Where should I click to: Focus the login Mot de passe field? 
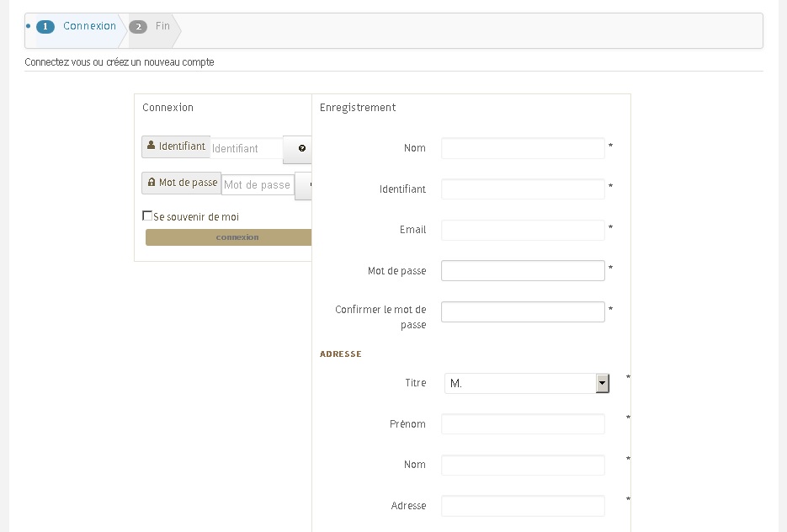point(258,185)
